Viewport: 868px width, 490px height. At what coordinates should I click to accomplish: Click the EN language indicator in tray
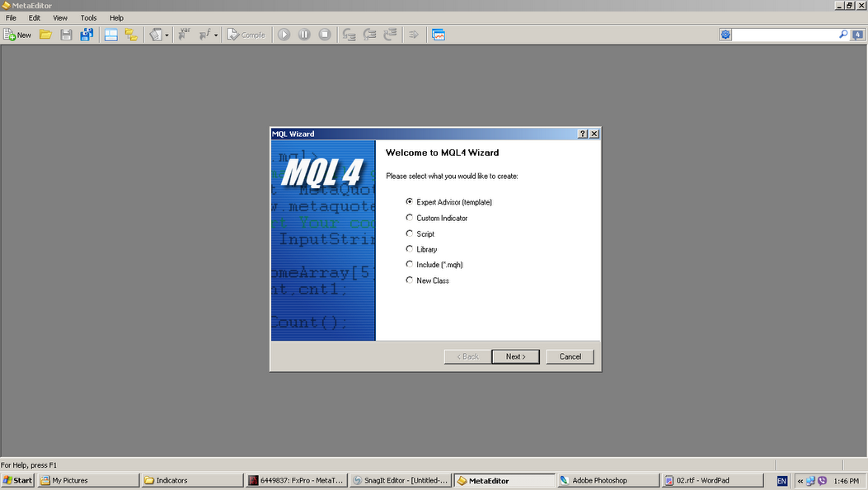(x=781, y=481)
